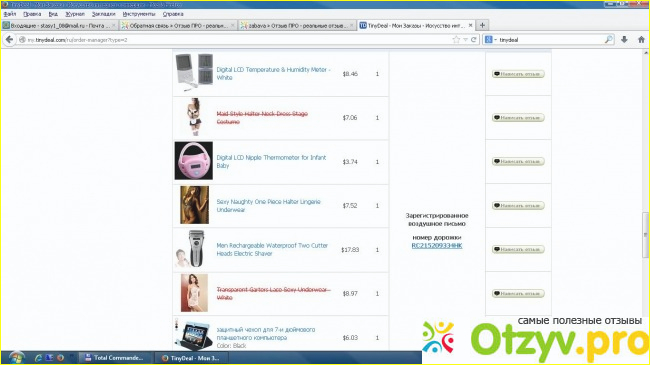Viewport: 650px width, 365px height.
Task: Go to the home page via house icon
Action: point(641,40)
